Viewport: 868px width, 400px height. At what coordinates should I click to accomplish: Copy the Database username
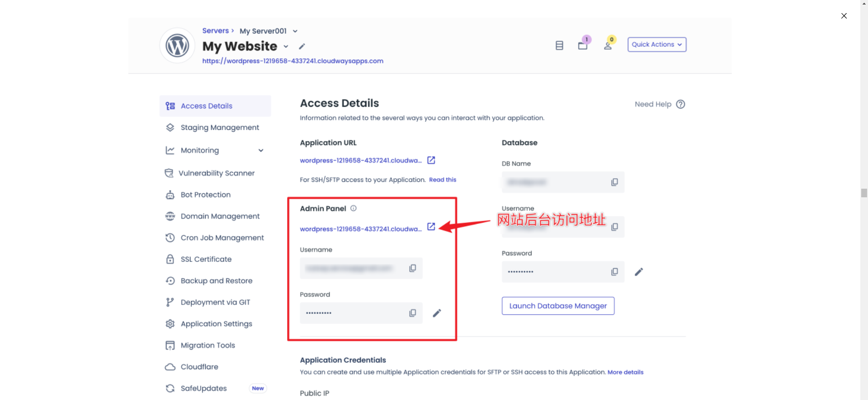coord(614,227)
